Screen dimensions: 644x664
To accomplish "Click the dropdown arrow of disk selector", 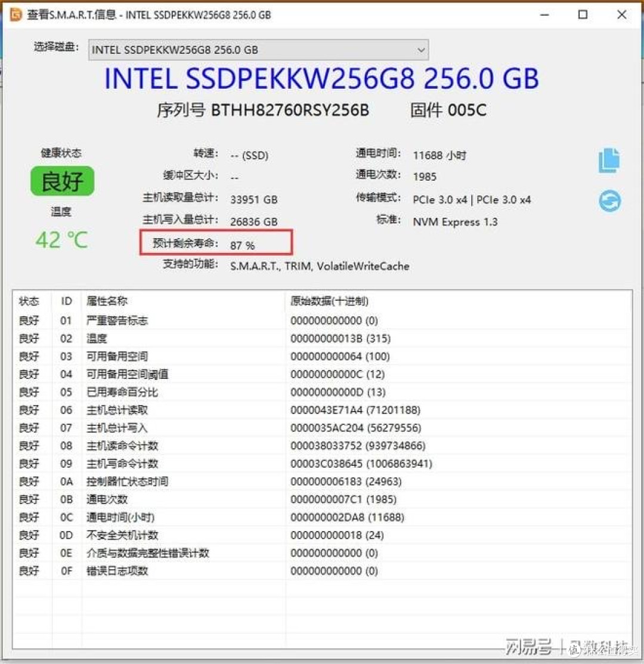I will click(420, 50).
